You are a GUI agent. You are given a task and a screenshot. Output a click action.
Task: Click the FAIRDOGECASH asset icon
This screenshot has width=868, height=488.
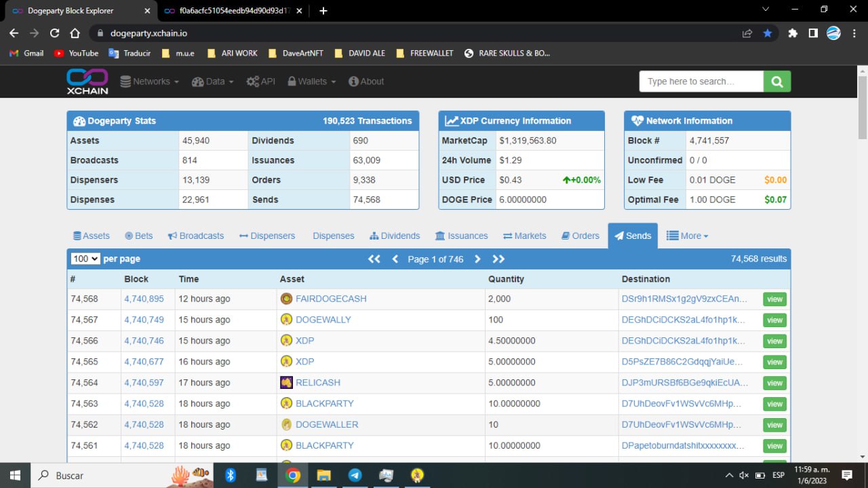(286, 299)
